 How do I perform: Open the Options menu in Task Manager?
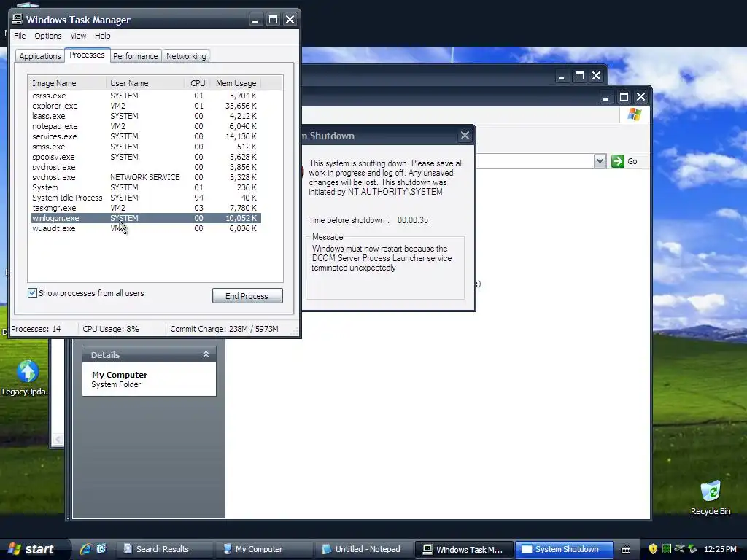pyautogui.click(x=47, y=36)
